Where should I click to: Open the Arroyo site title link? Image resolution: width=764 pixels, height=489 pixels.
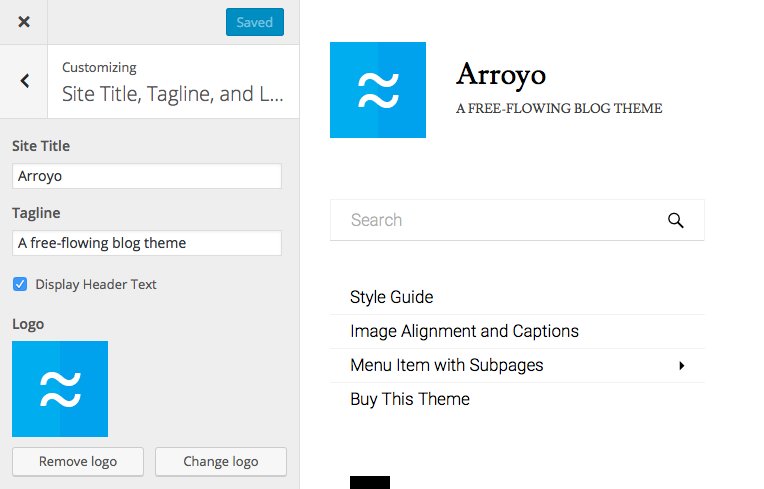click(x=501, y=74)
